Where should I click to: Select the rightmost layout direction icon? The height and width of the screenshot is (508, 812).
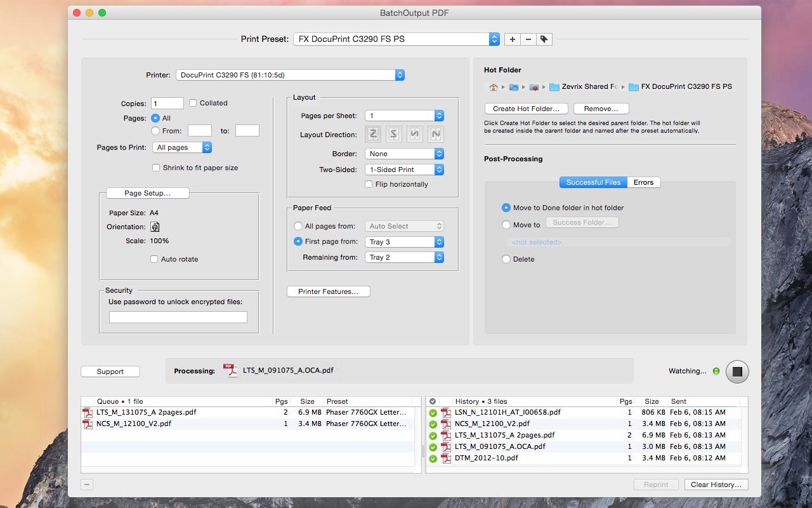pos(435,134)
